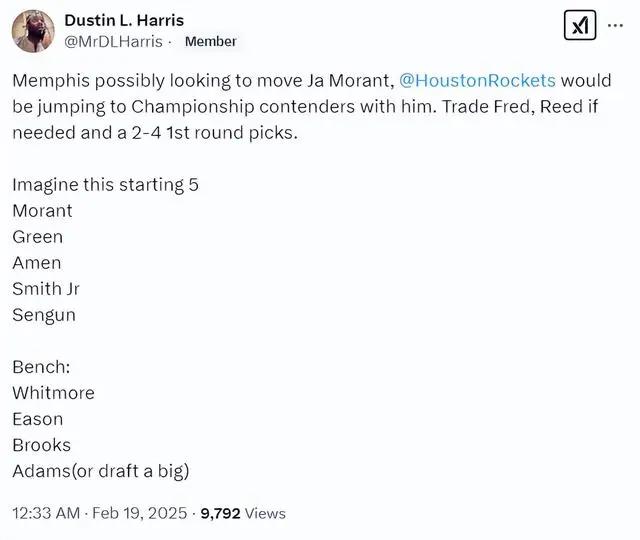
Task: Select the Amen lineup entry
Action: (37, 263)
